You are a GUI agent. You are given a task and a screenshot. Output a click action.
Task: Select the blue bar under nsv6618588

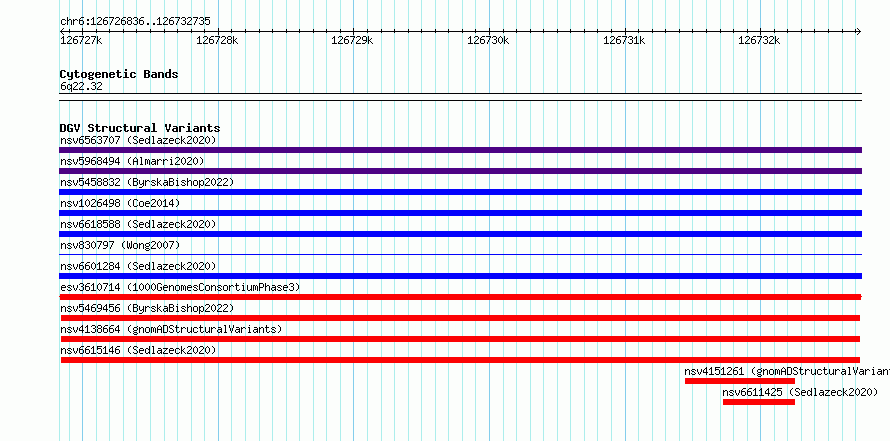tap(460, 234)
